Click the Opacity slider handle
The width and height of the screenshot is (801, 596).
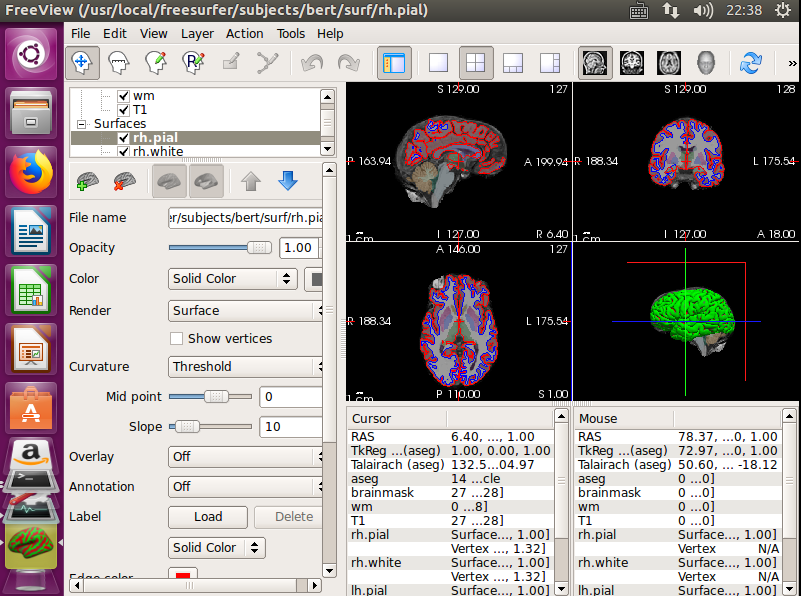[x=260, y=248]
